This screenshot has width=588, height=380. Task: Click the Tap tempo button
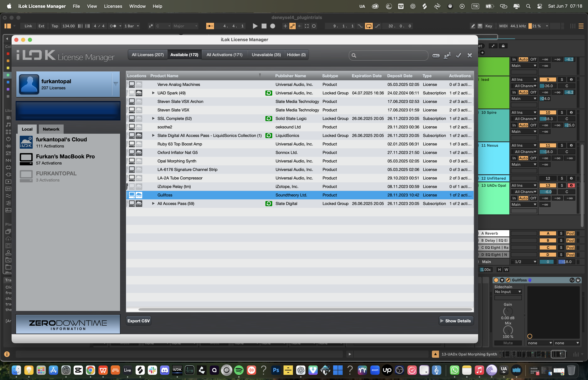55,26
